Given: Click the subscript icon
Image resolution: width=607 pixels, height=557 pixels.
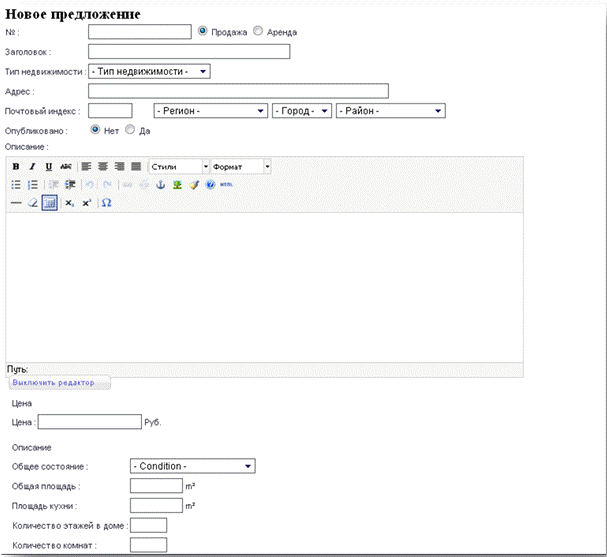Looking at the screenshot, I should point(69,203).
